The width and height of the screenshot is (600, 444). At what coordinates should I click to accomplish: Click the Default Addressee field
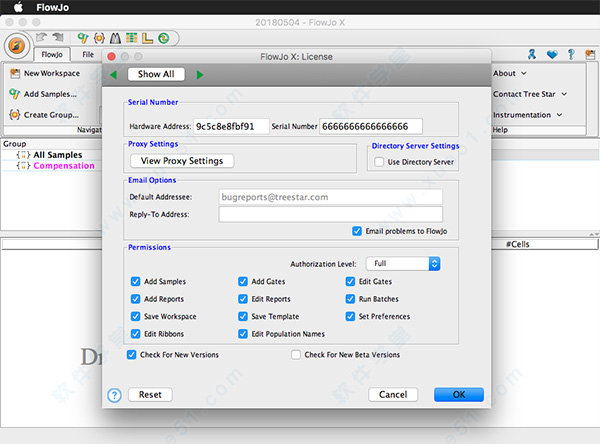331,197
